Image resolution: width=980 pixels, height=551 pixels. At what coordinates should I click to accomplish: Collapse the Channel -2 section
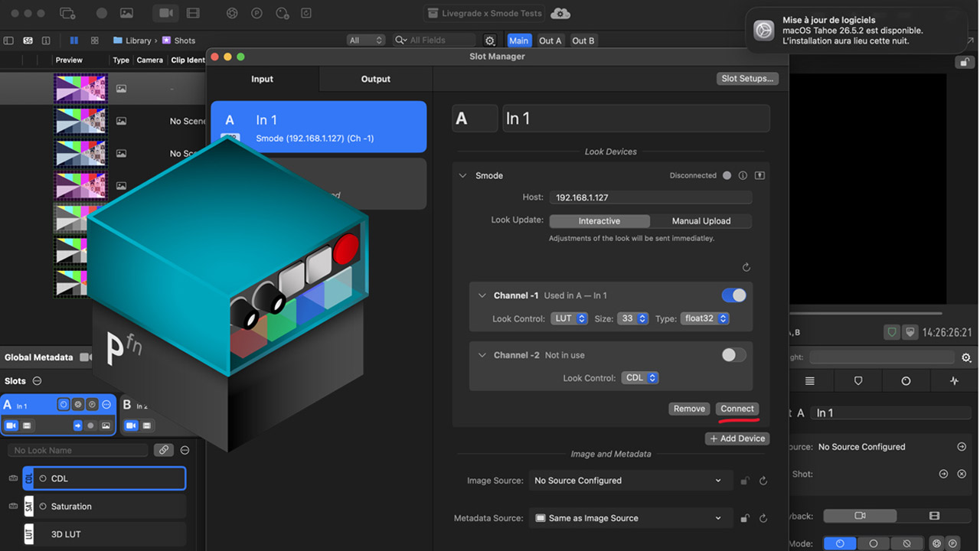(x=482, y=355)
